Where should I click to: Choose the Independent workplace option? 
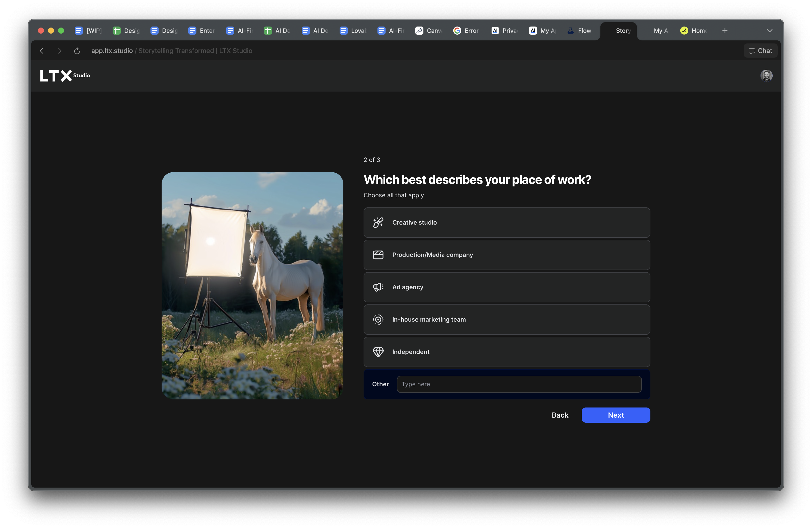point(506,352)
